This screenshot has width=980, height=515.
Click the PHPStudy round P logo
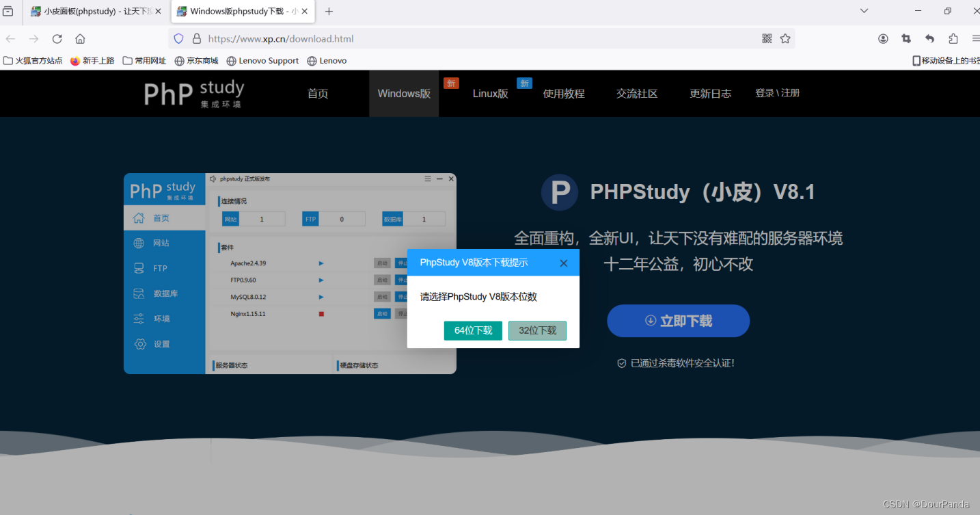(x=560, y=192)
